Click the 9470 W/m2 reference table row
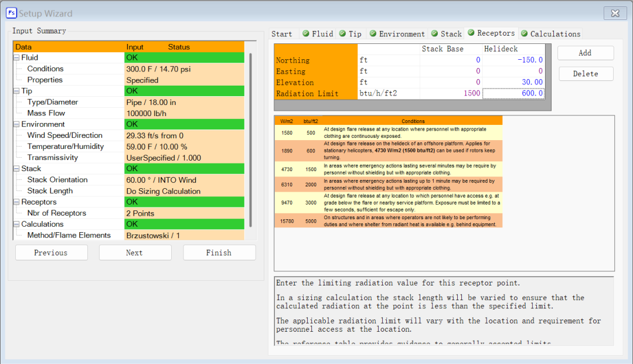 (389, 203)
